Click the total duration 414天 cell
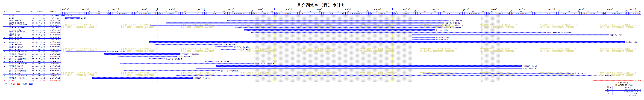This screenshot has width=644, height=100. pyautogui.click(x=635, y=94)
